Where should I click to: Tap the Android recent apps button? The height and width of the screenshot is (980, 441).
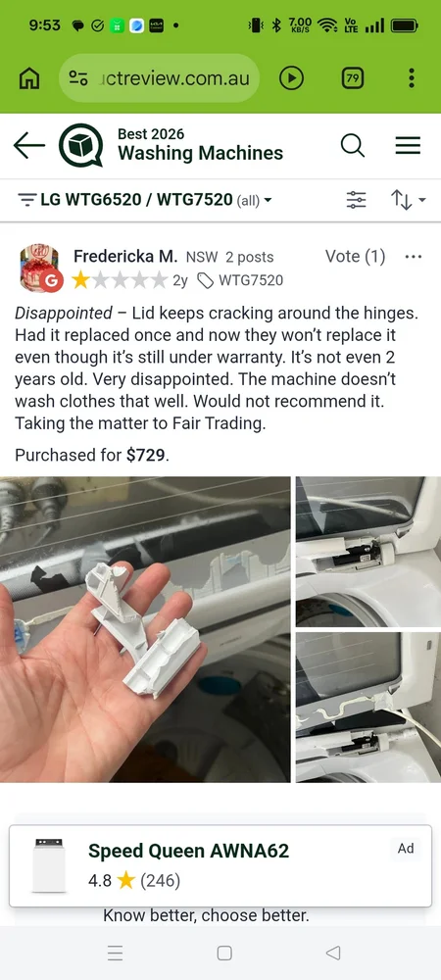coord(115,953)
